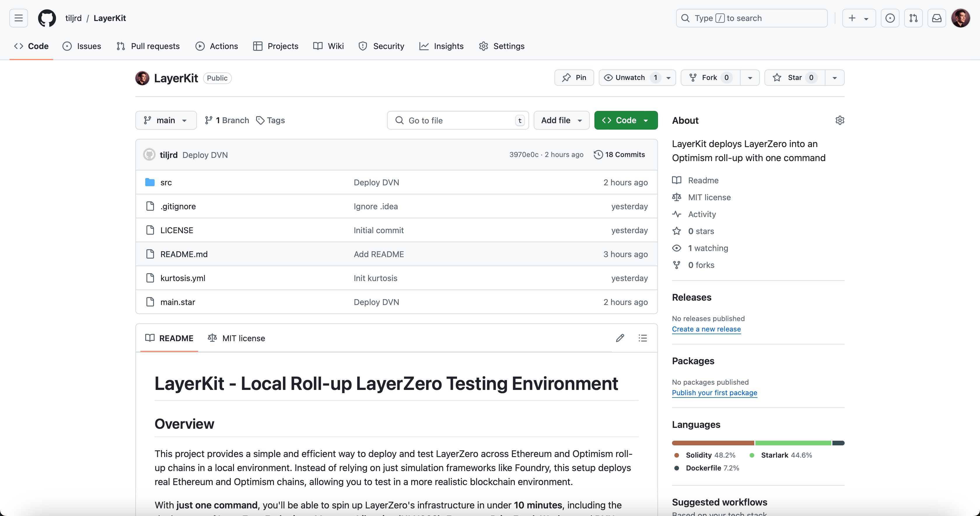Switch to the MIT license tab in README panel
This screenshot has height=516, width=980.
pyautogui.click(x=236, y=338)
